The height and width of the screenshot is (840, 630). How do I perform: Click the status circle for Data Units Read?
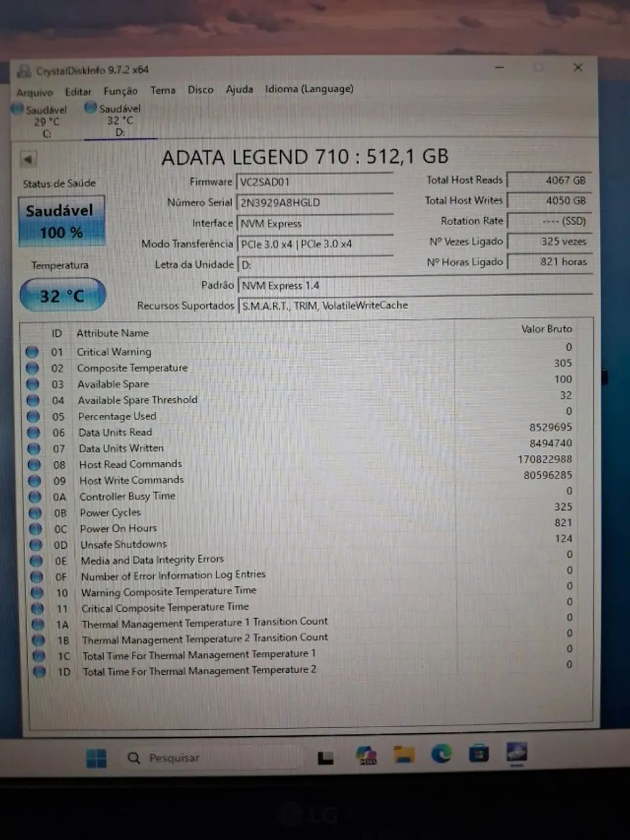point(33,432)
